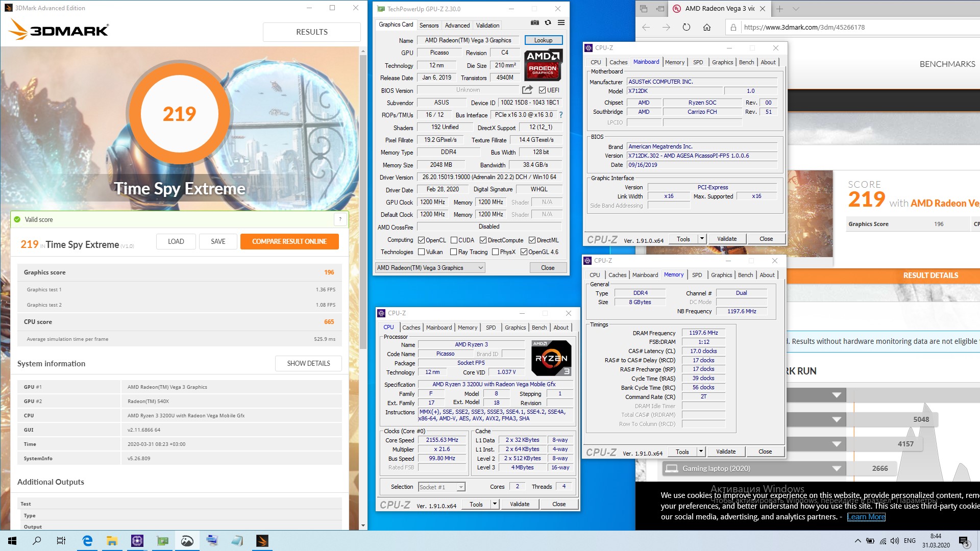
Task: Click the browser Back arrow
Action: point(646,27)
